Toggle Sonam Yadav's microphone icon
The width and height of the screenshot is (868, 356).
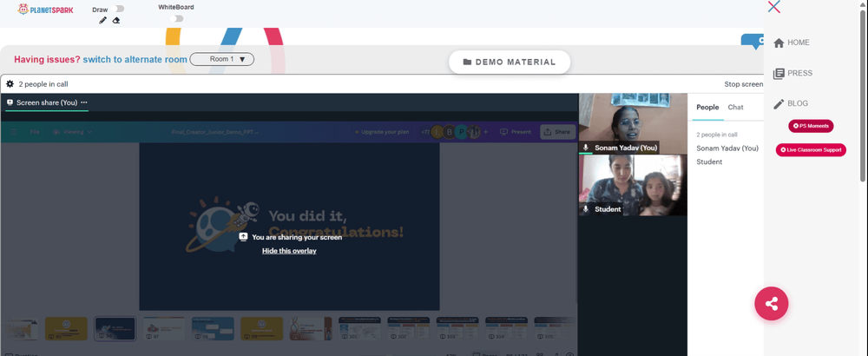tap(586, 148)
